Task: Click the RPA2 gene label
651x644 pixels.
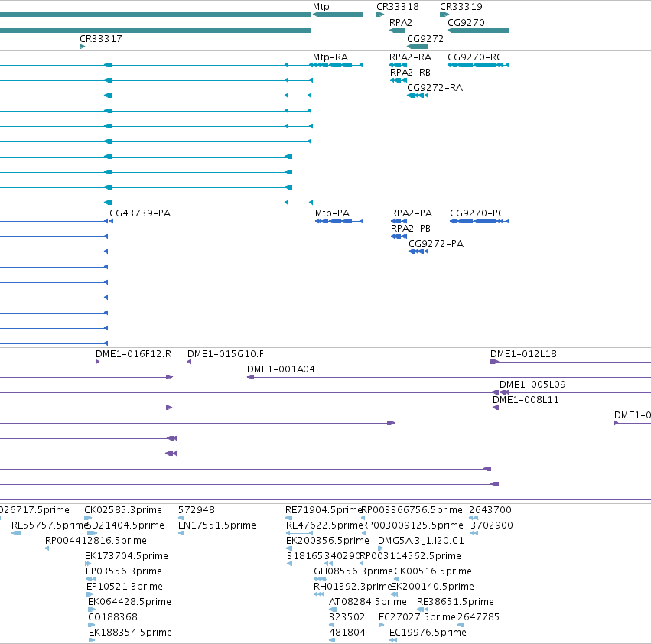Action: (x=401, y=22)
